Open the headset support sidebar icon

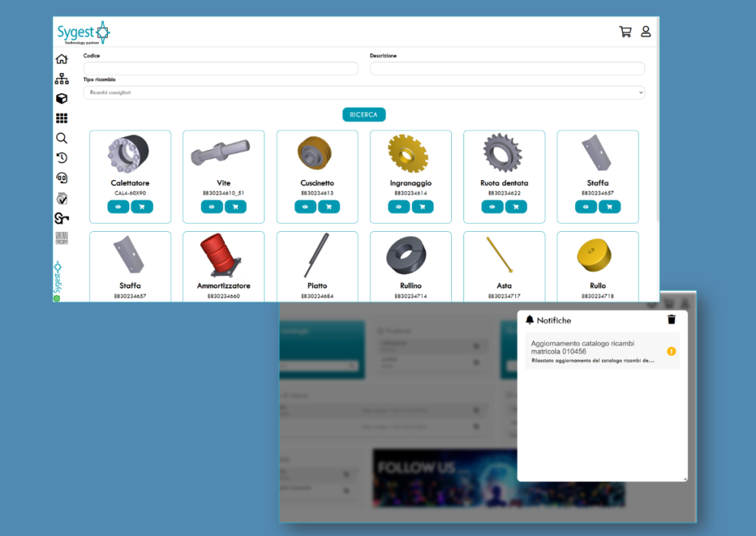click(x=62, y=178)
